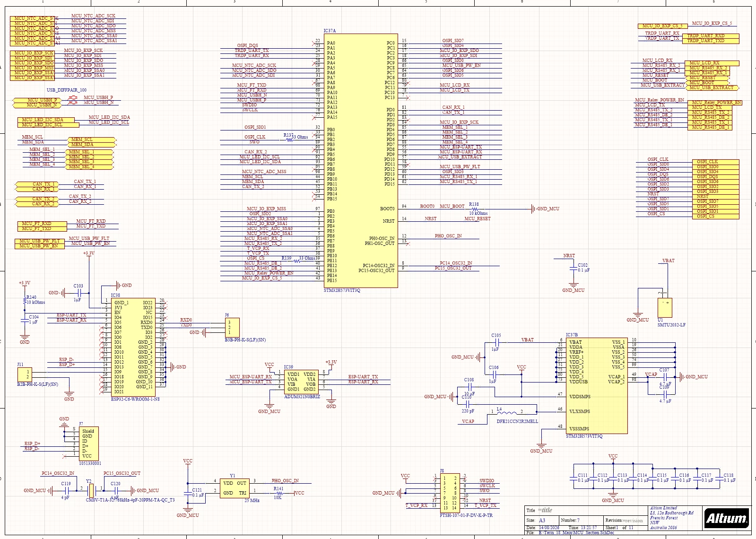The height and width of the screenshot is (539, 756).
Task: Select the title block Date field
Action: coord(543,528)
